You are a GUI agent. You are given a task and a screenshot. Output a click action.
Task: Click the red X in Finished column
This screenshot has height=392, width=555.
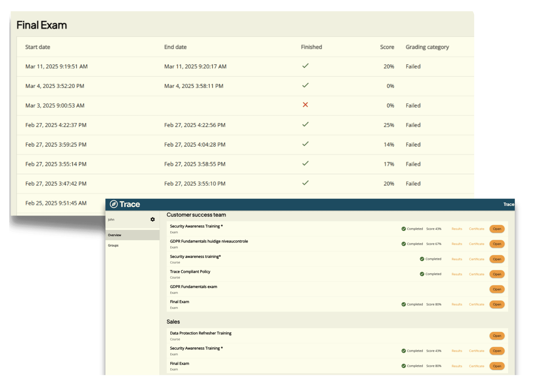(x=305, y=105)
